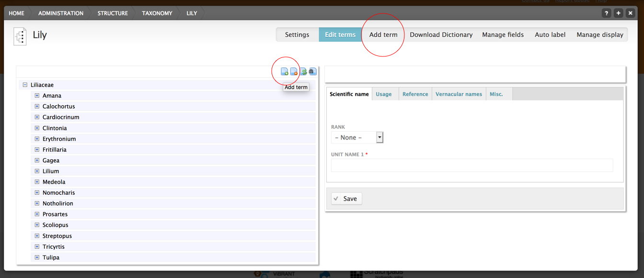Click the plus icon in the overlay header
This screenshot has width=644, height=278.
point(618,13)
